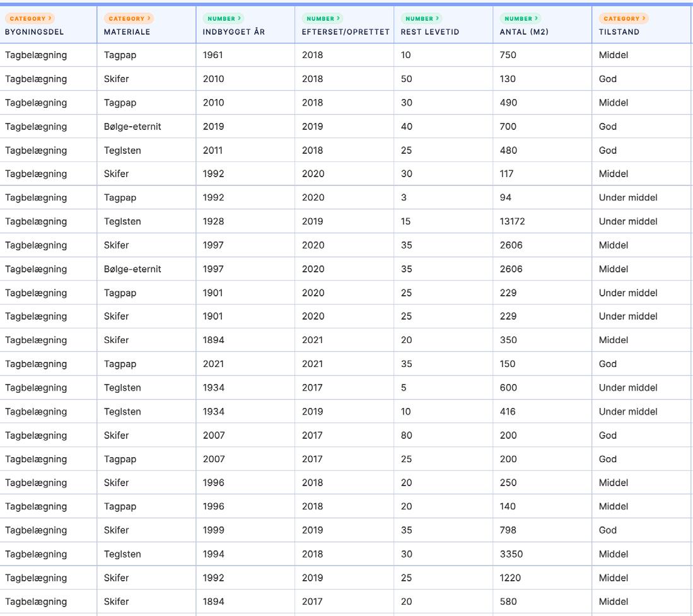Click the MATERIALE column header label

pyautogui.click(x=127, y=32)
